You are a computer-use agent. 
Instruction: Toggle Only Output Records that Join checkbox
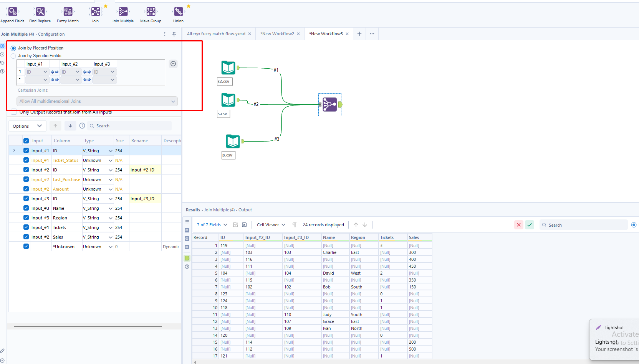pyautogui.click(x=14, y=112)
